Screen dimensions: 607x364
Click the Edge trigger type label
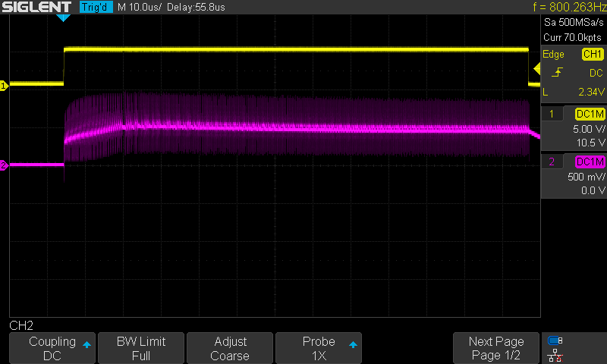click(x=553, y=54)
